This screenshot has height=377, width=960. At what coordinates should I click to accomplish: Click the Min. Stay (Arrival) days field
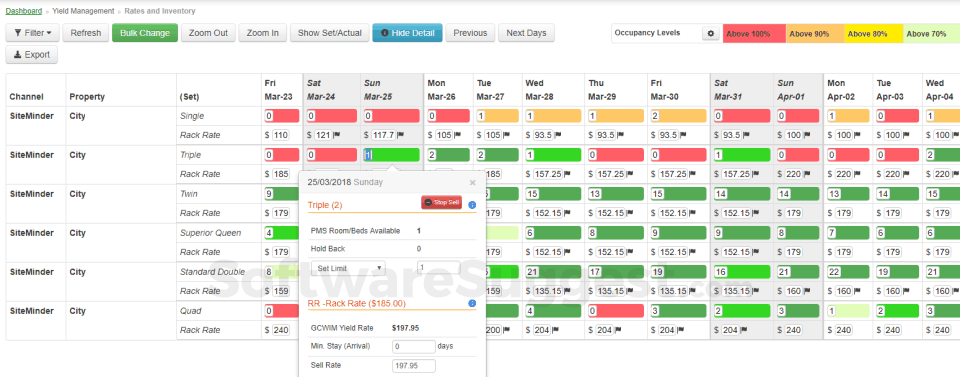click(x=414, y=346)
